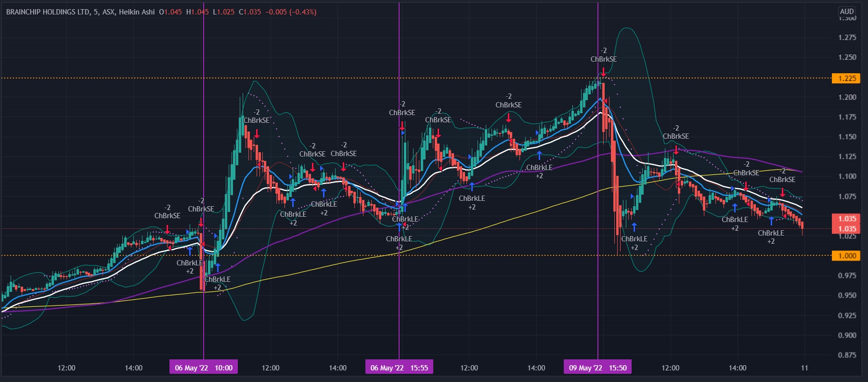868x382 pixels.
Task: Click the last blue ChBrkLE arrow on the chart
Action: pos(771,221)
